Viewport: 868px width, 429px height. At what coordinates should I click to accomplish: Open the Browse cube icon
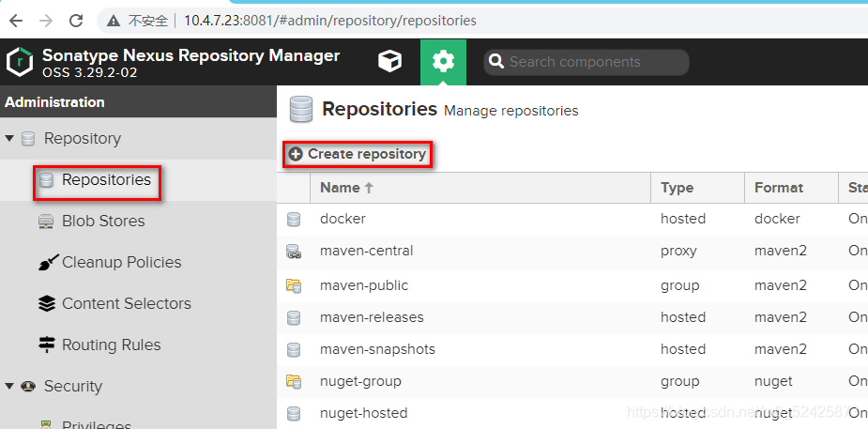coord(389,61)
